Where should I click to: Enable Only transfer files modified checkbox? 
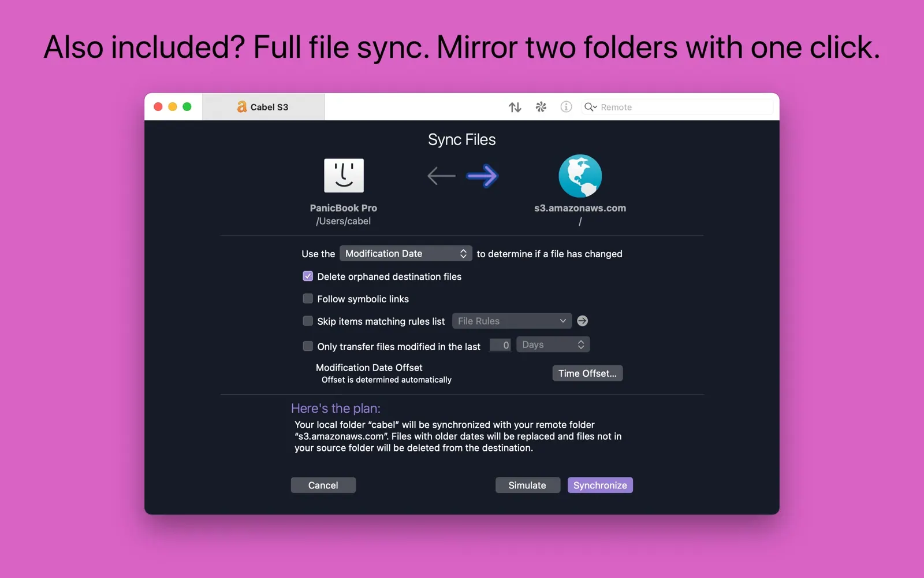coord(308,346)
